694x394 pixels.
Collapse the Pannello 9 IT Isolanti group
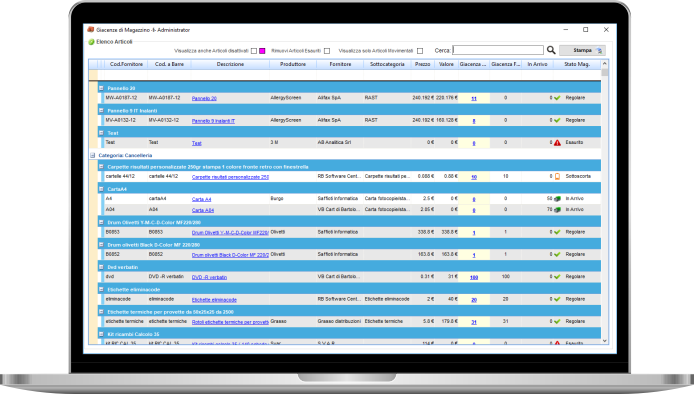point(101,110)
